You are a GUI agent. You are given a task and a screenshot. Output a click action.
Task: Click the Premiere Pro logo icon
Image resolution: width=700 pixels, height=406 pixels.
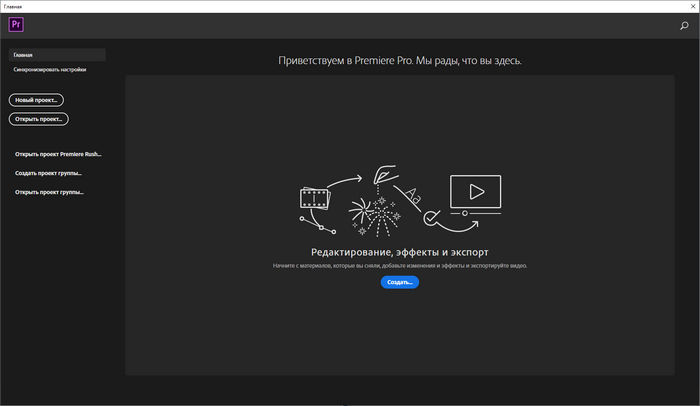click(x=16, y=25)
